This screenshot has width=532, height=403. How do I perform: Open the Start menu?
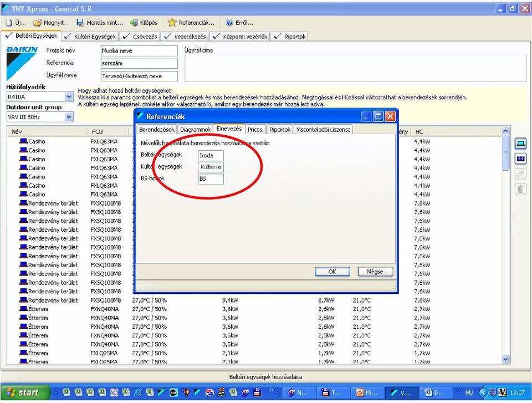(x=25, y=393)
